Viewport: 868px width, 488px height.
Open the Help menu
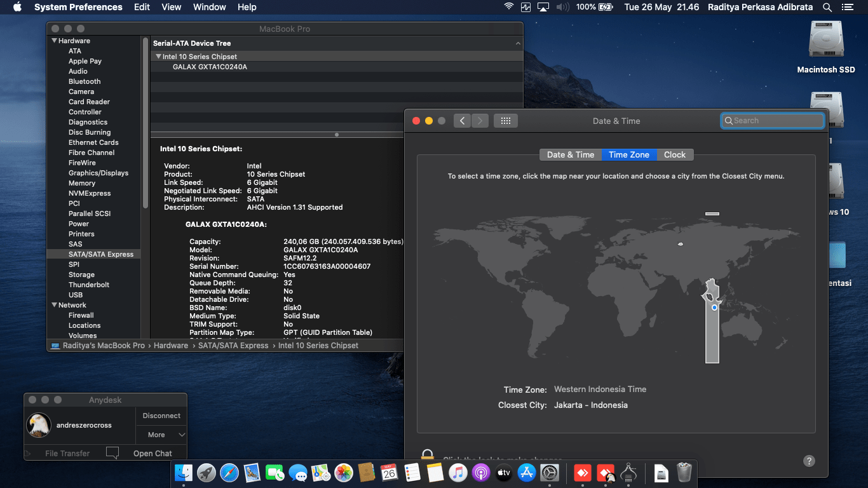click(x=247, y=7)
